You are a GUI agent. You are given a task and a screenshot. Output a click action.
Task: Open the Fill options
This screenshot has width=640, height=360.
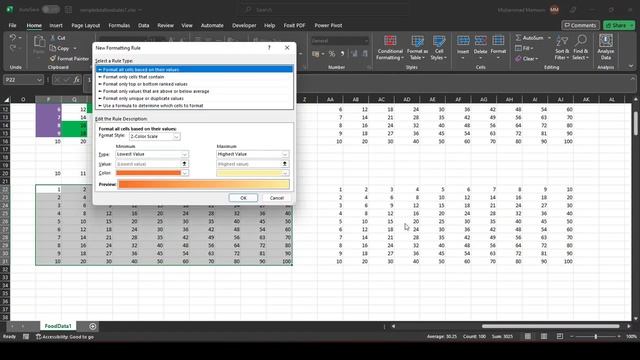tap(524, 48)
